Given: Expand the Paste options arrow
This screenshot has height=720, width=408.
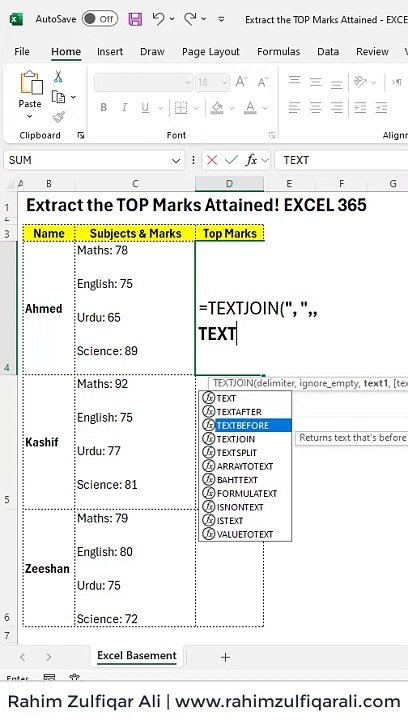Looking at the screenshot, I should point(30,116).
